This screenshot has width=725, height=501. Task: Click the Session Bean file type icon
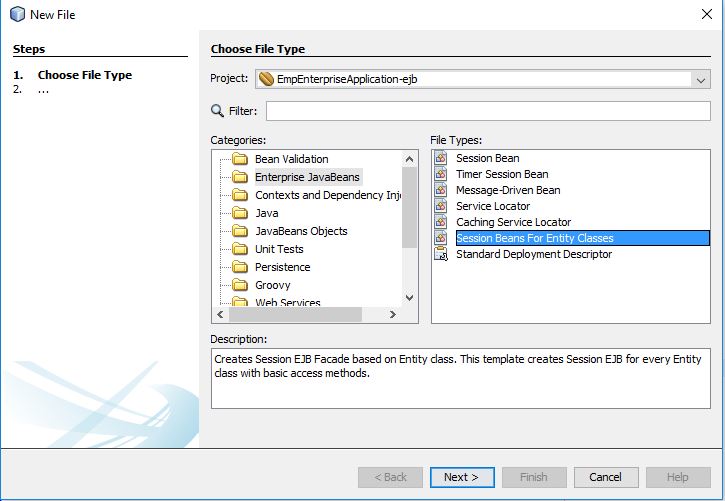pos(441,158)
